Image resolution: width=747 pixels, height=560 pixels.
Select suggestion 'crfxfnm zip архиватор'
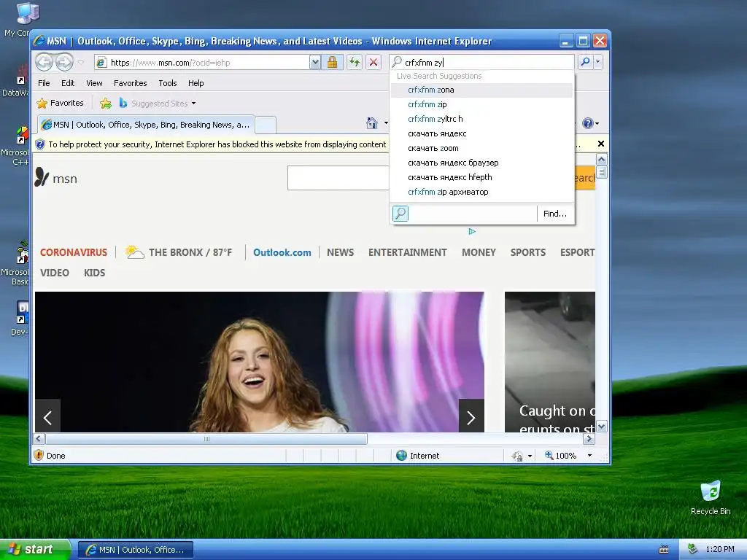[x=481, y=192]
